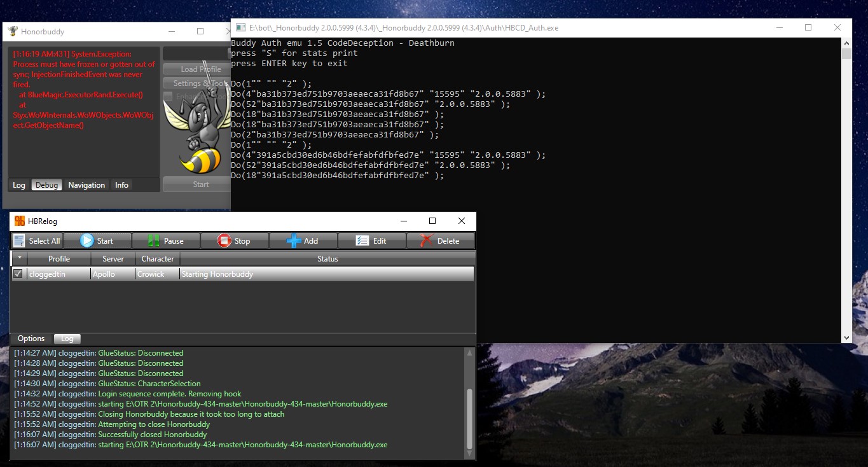This screenshot has height=467, width=868.
Task: Open the Info tab in Honorbuddy
Action: 121,185
